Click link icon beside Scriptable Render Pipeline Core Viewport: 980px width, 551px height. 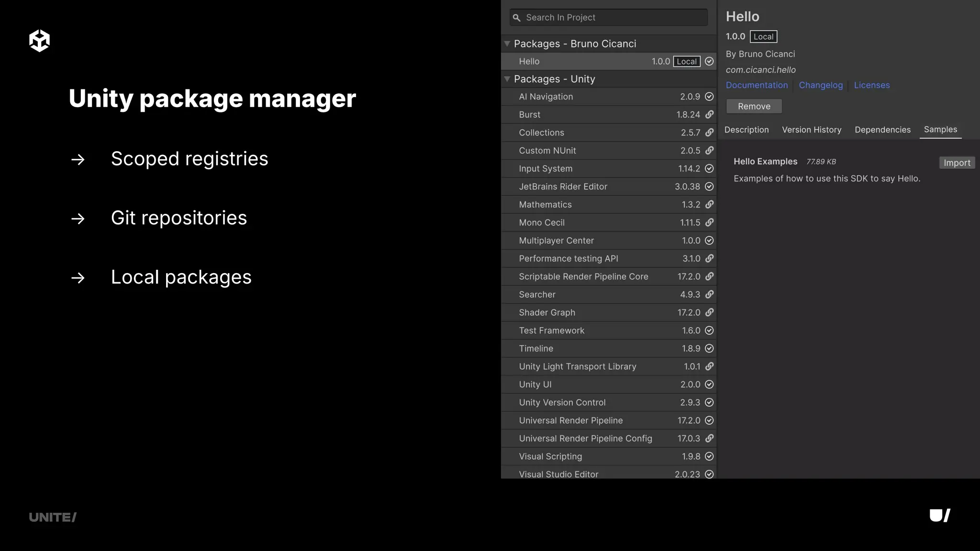point(709,276)
